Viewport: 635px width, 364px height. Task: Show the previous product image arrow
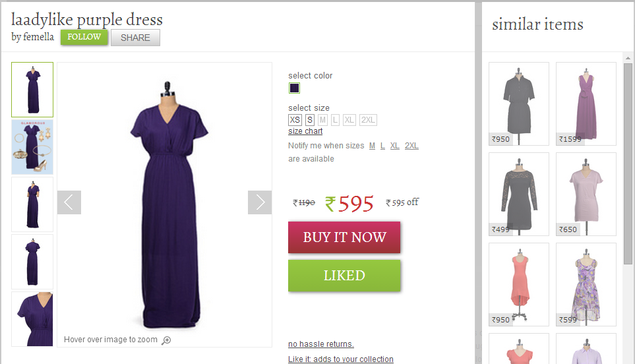point(69,202)
